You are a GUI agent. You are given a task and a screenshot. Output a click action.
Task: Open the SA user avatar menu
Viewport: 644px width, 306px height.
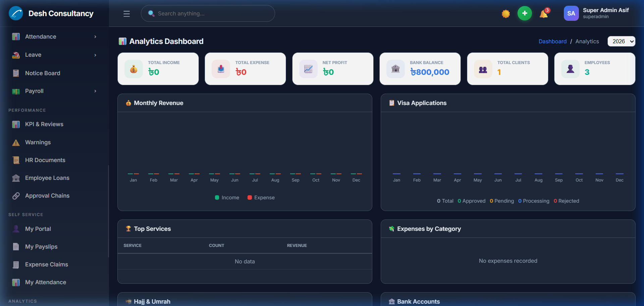point(571,13)
